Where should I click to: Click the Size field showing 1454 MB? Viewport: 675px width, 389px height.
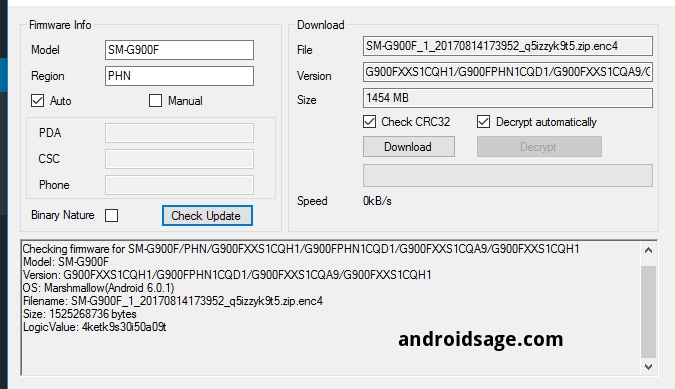[508, 98]
